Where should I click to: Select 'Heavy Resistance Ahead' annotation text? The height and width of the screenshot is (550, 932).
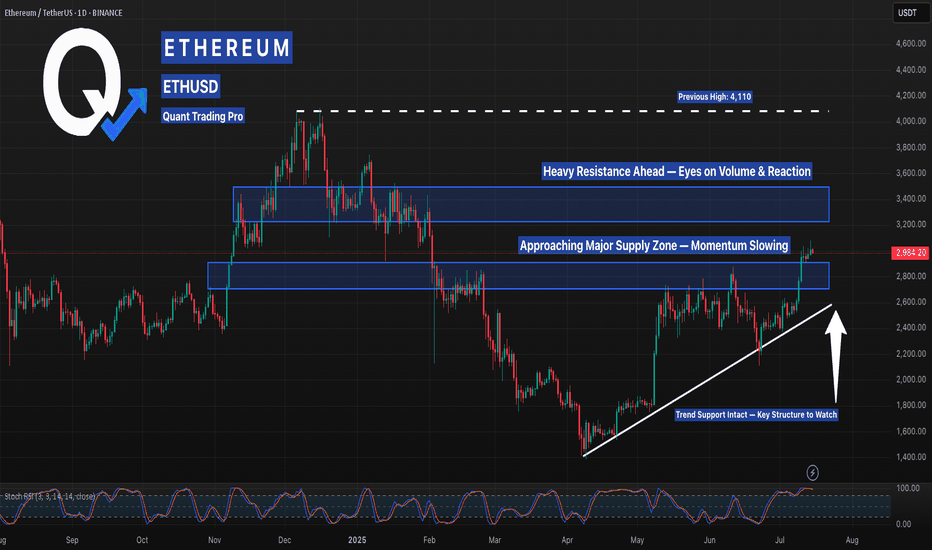click(x=677, y=171)
